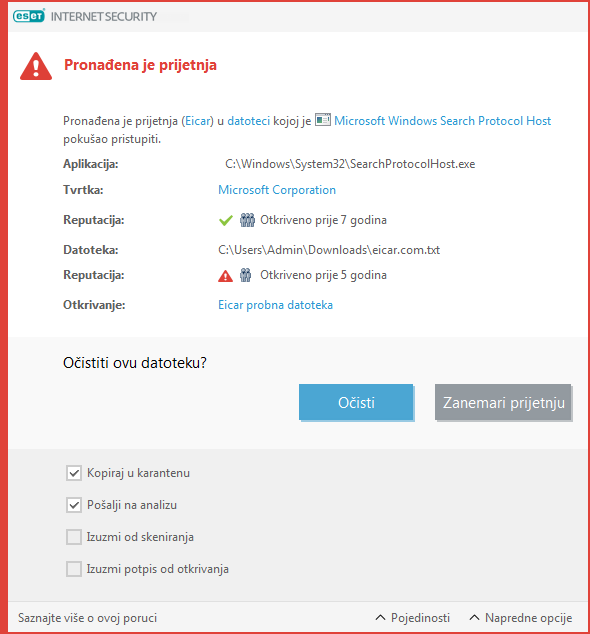Click the Zanemari prijetnju button

503,402
